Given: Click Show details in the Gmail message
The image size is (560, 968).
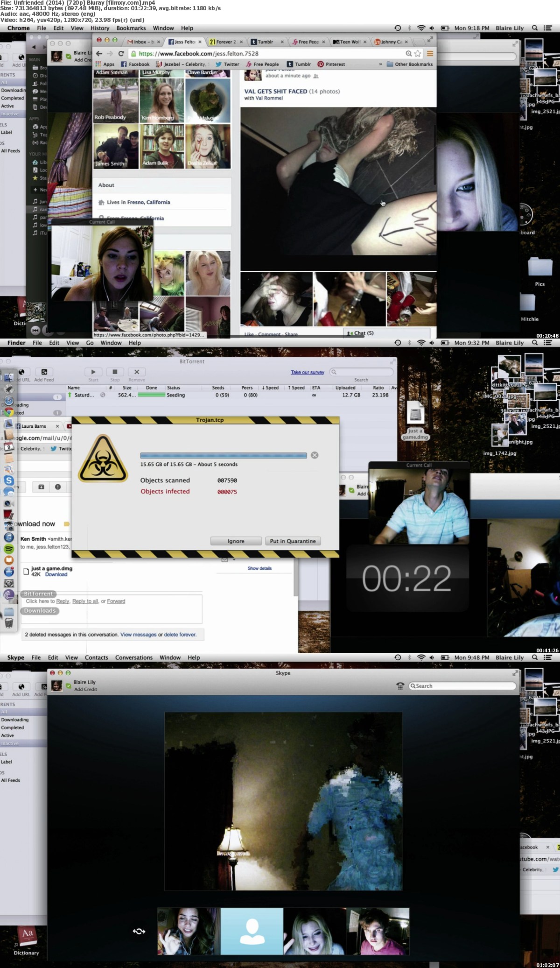Looking at the screenshot, I should (x=259, y=568).
